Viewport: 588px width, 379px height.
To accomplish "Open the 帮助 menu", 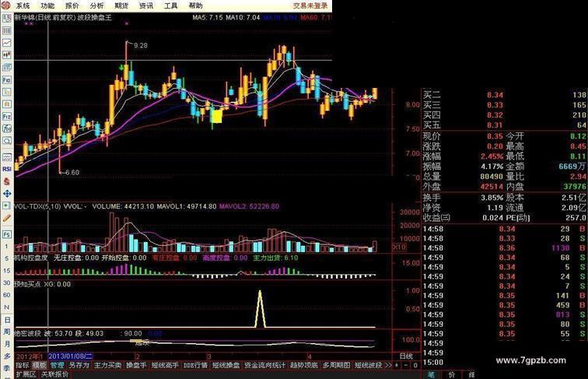I will (196, 5).
